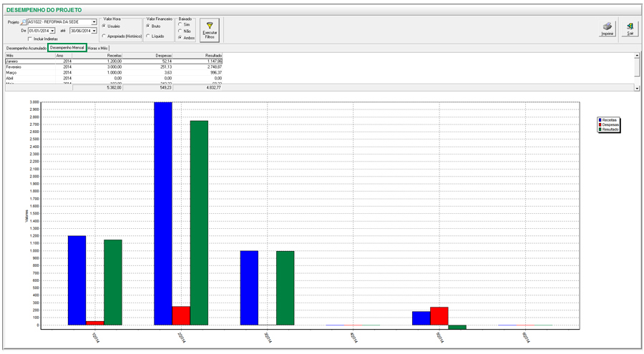Switch to the Horas x Mês tab
Viewport: 644px width, 354px height.
[98, 48]
